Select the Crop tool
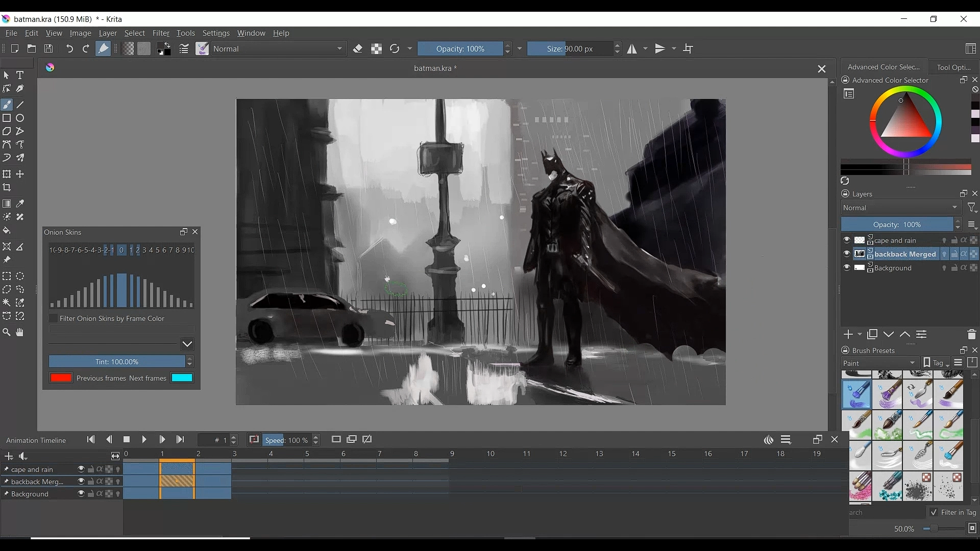 coord(7,187)
